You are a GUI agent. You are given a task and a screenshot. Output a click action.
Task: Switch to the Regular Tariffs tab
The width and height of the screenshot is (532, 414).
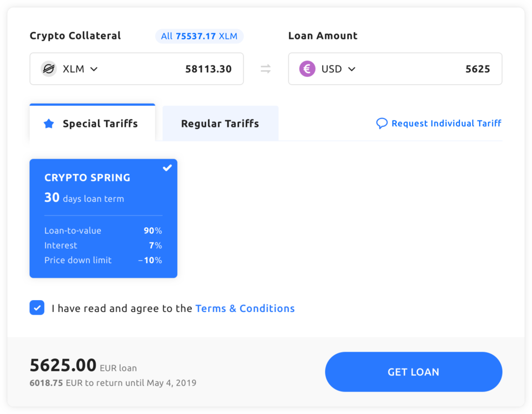click(x=220, y=124)
